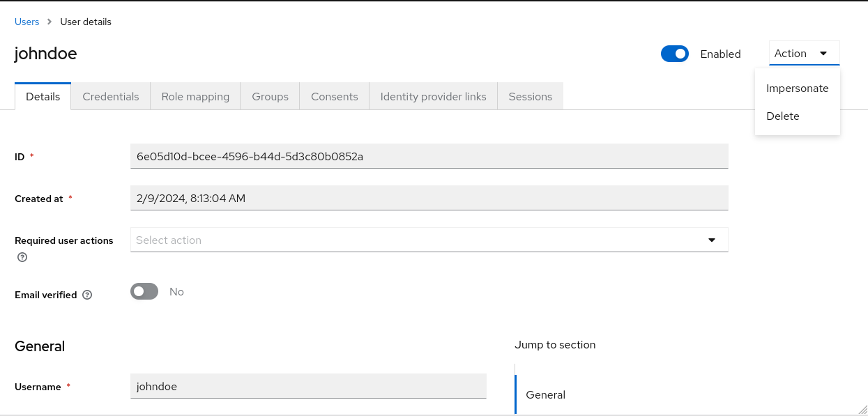Image resolution: width=868 pixels, height=416 pixels.
Task: Open the Action dropdown menu
Action: pos(804,53)
